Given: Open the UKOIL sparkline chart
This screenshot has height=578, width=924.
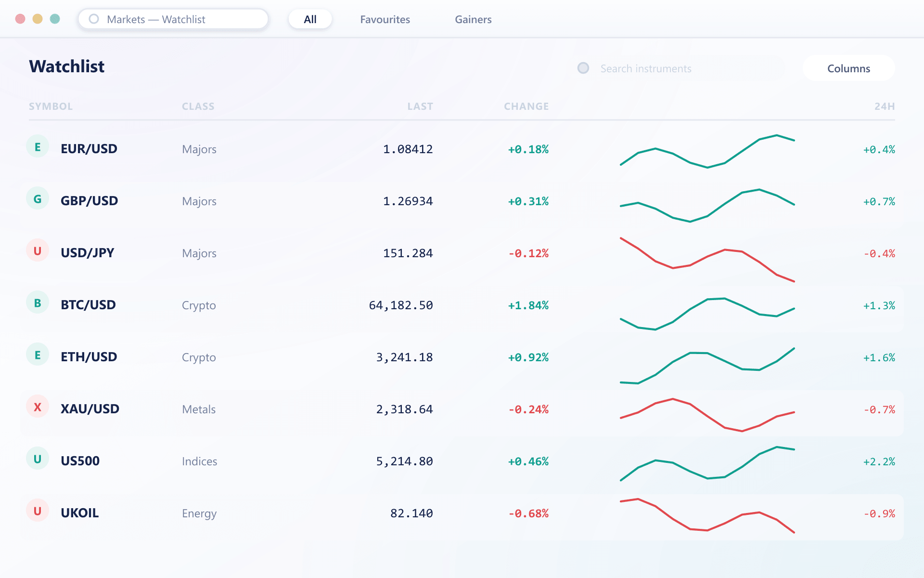Looking at the screenshot, I should coord(707,515).
